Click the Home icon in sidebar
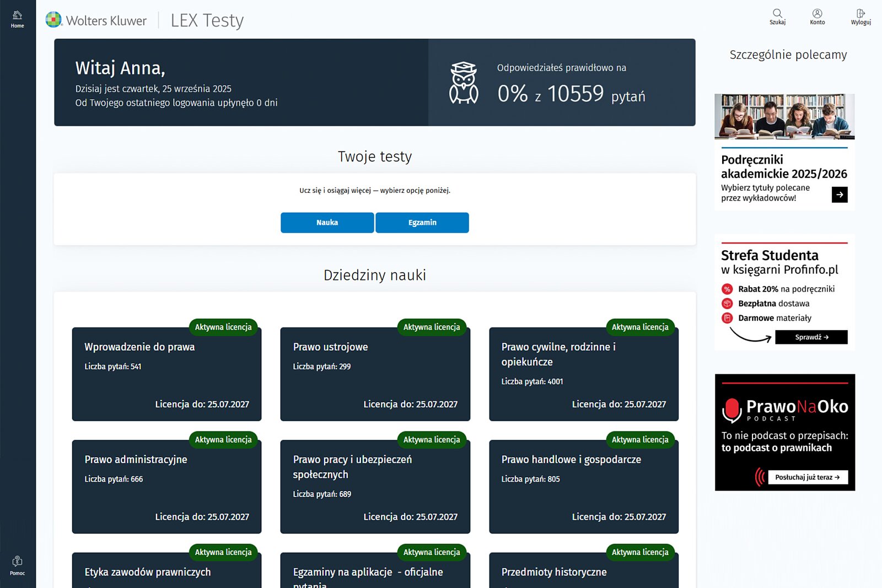The image size is (882, 588). (x=17, y=18)
